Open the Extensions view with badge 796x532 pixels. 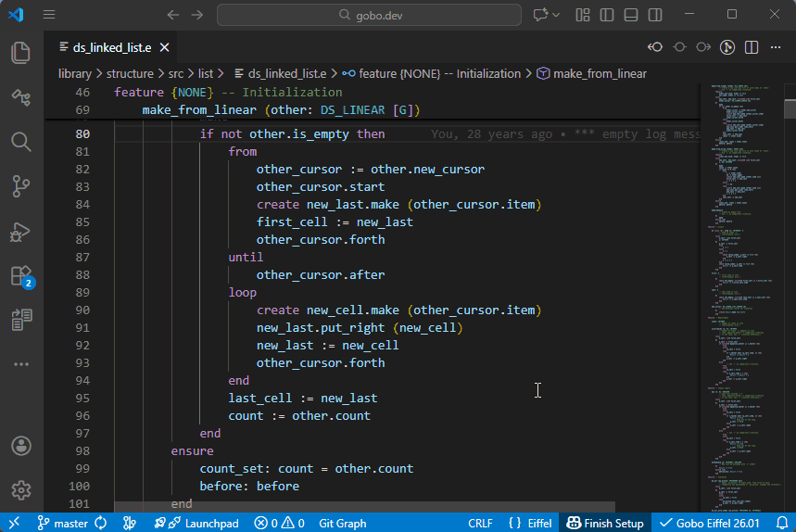point(21,275)
